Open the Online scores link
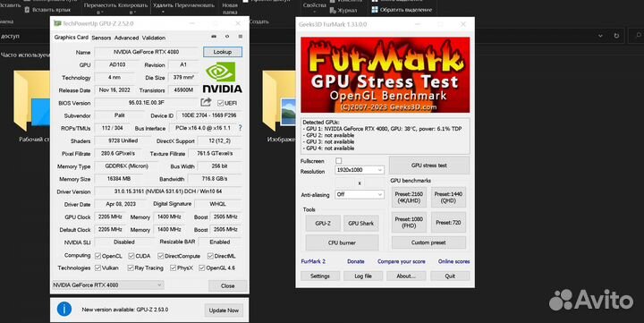644x323 pixels. (x=453, y=261)
